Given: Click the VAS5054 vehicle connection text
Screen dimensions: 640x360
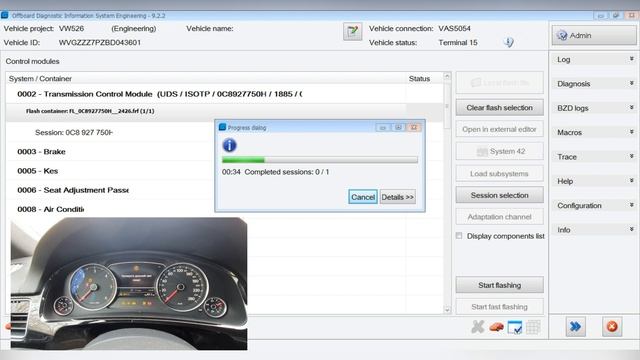Looking at the screenshot, I should point(454,29).
